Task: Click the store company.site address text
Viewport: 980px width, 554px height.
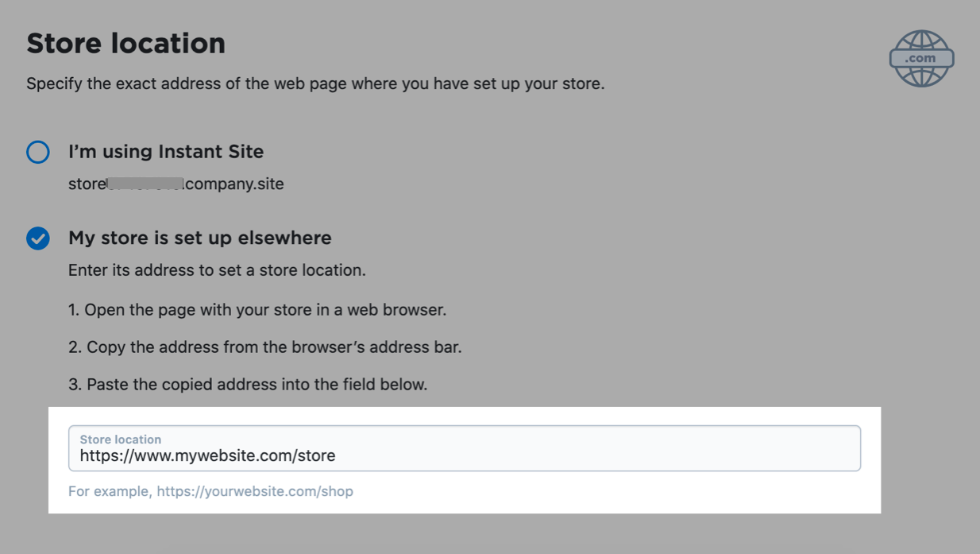Action: coord(176,184)
